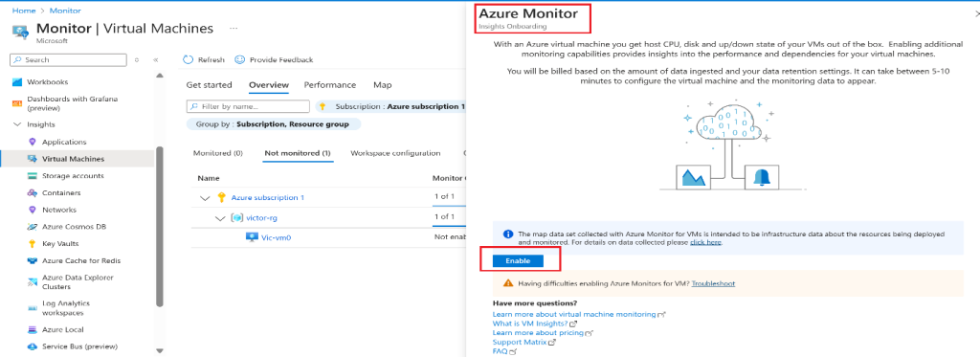The image size is (980, 357).
Task: Click the Service Bus (preview) icon
Action: tap(33, 346)
